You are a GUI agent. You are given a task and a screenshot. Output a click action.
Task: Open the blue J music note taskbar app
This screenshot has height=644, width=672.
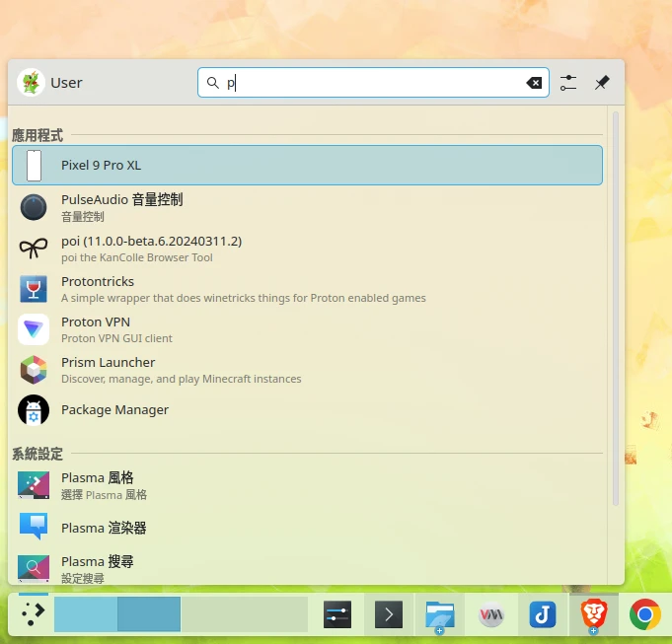click(543, 614)
